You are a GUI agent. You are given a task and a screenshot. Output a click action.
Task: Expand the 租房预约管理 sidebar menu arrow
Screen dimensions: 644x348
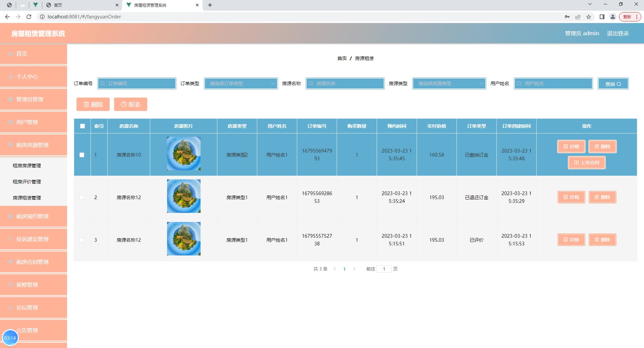[62, 217]
